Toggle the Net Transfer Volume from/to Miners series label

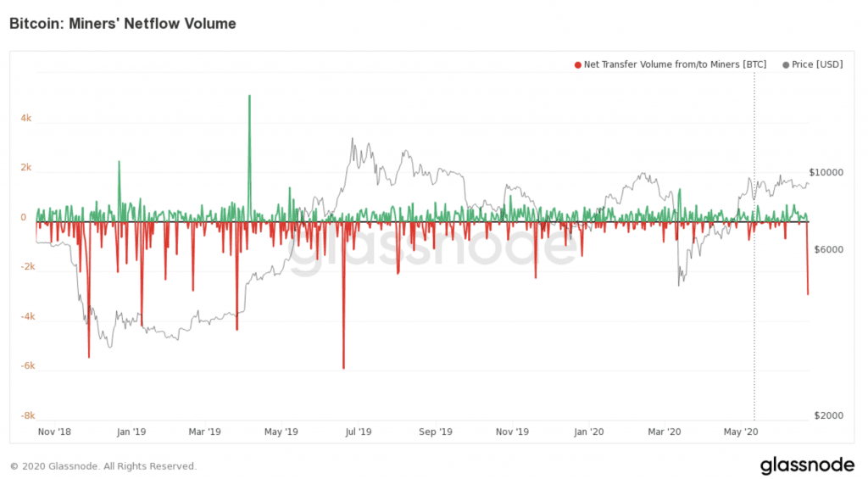tap(675, 64)
